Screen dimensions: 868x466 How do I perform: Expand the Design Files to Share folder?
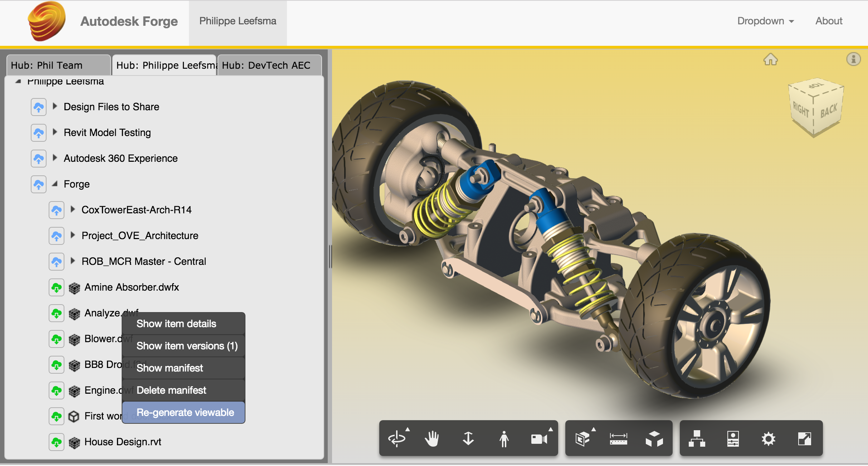pos(55,106)
